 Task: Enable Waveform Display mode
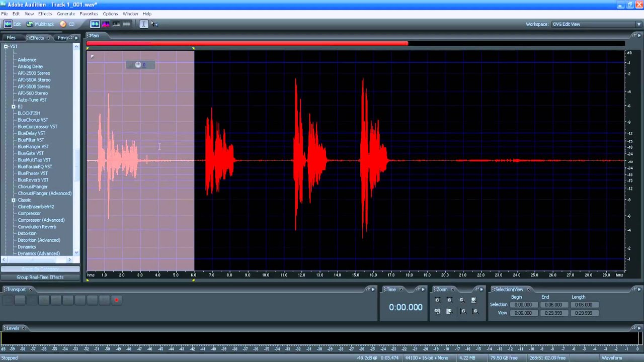coord(95,24)
